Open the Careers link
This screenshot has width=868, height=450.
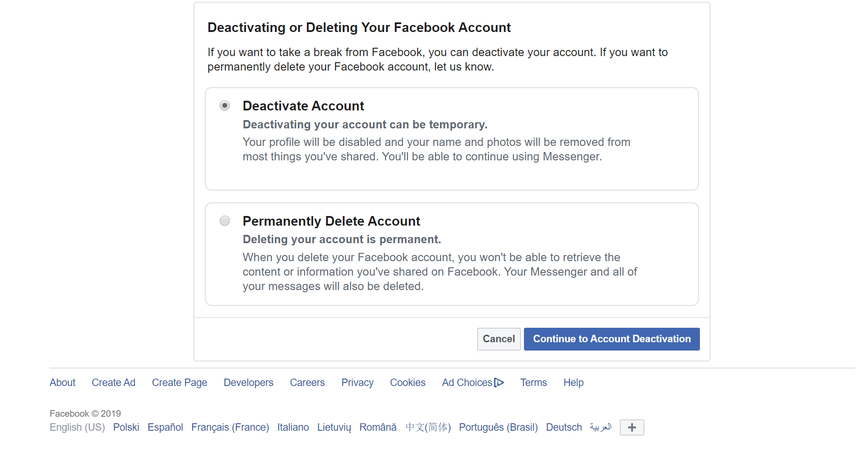click(x=307, y=383)
